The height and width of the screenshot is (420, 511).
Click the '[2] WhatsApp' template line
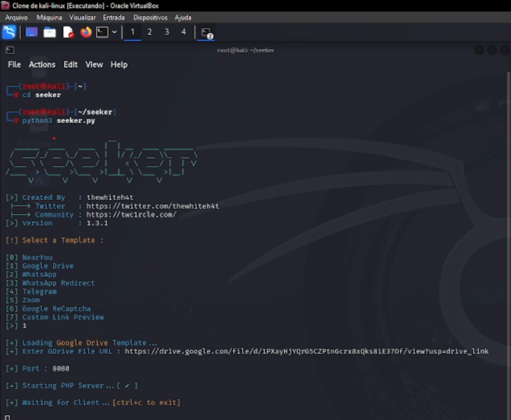pos(31,274)
